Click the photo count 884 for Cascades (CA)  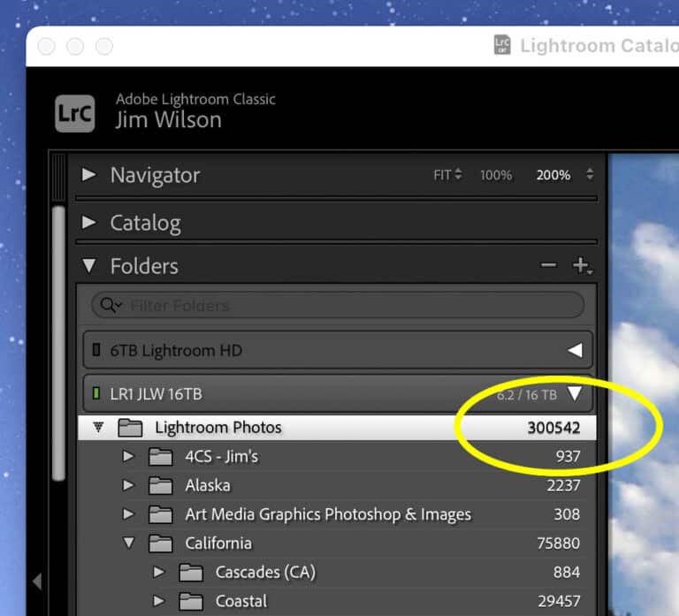pos(567,573)
